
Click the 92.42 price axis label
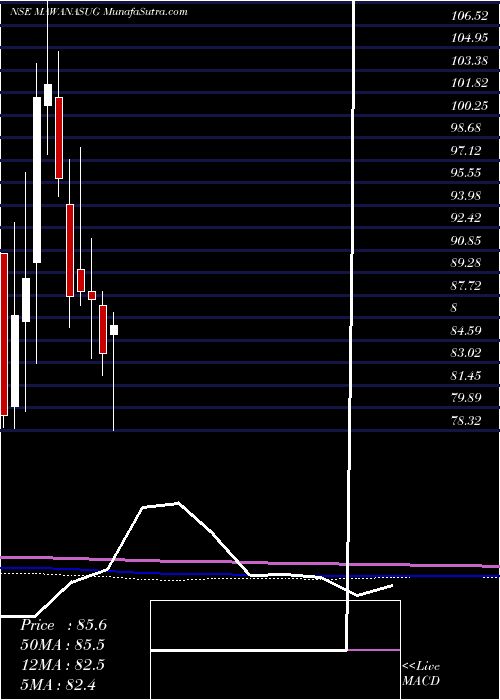(x=467, y=218)
